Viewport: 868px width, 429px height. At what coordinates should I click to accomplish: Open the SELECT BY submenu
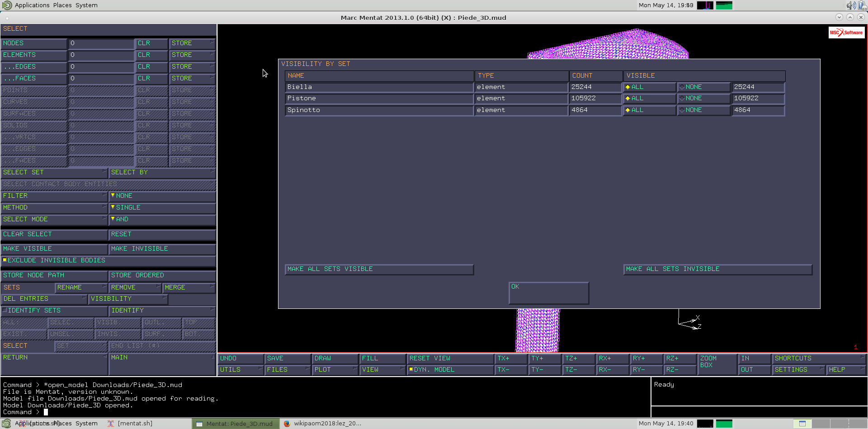tap(162, 173)
